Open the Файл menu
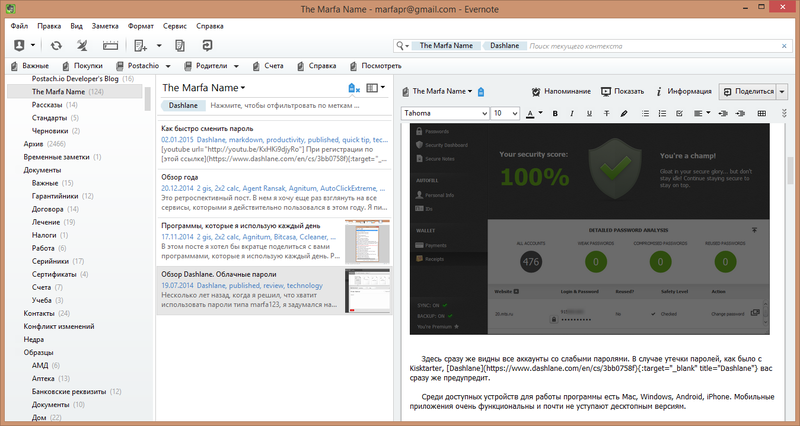Image resolution: width=800 pixels, height=426 pixels. pos(19,26)
